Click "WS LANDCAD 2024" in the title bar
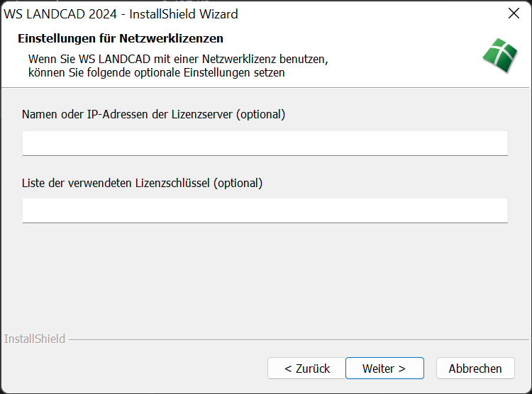Image resolution: width=532 pixels, height=394 pixels. click(52, 14)
